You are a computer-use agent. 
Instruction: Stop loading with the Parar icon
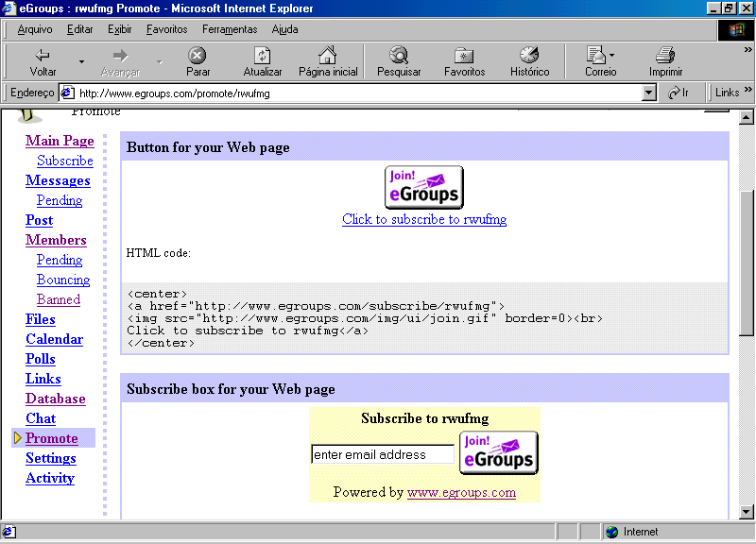[198, 55]
